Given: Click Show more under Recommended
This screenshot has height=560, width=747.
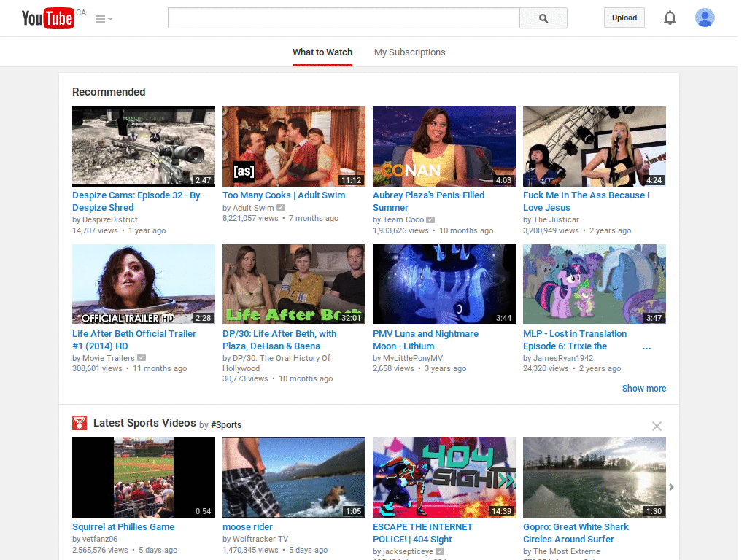Looking at the screenshot, I should [x=644, y=389].
